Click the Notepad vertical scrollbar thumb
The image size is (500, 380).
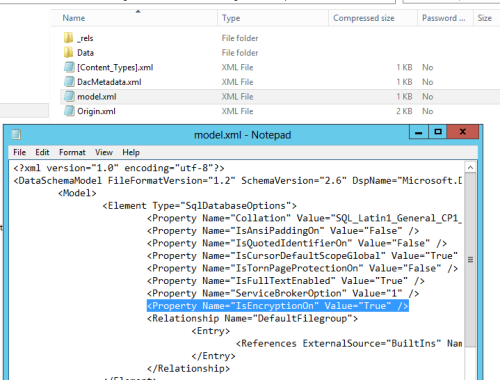click(470, 260)
